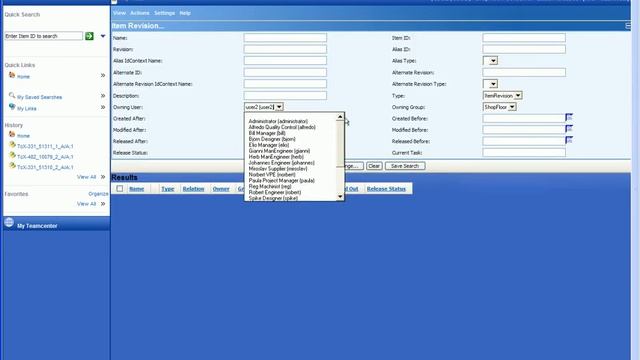The image size is (640, 360).
Task: Expand the Quick Links Home chevron
Action: pos(103,76)
